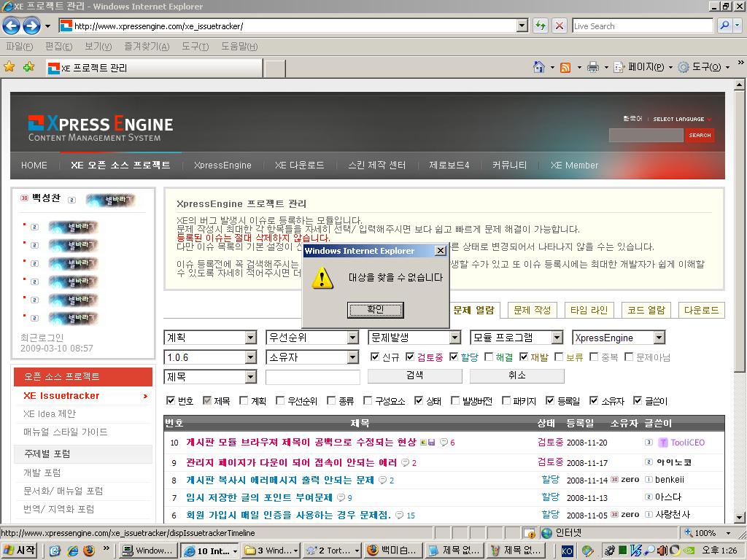Open issue 7 임시 저장한 글의 포인트 부여문제
Screen dimensions: 747x560
(x=259, y=497)
